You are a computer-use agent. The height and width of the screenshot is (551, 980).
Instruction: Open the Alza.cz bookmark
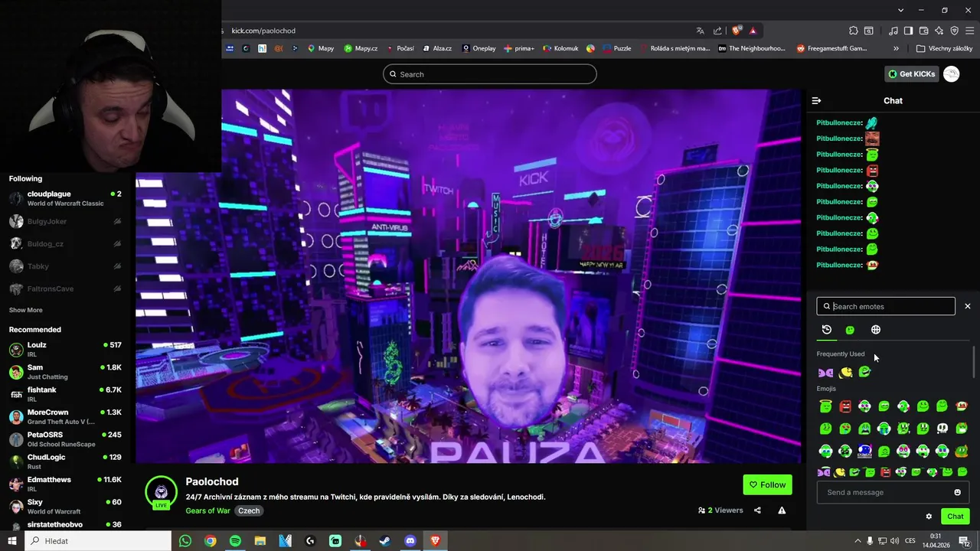click(436, 48)
